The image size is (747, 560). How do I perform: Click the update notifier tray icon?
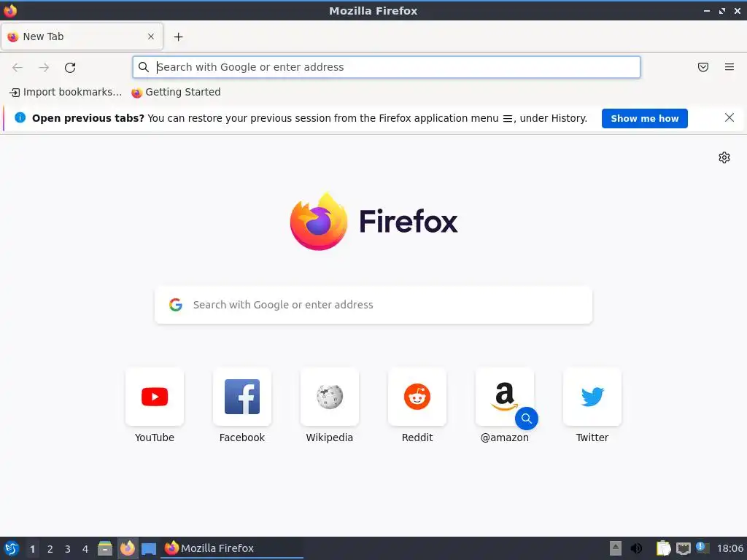pos(703,548)
